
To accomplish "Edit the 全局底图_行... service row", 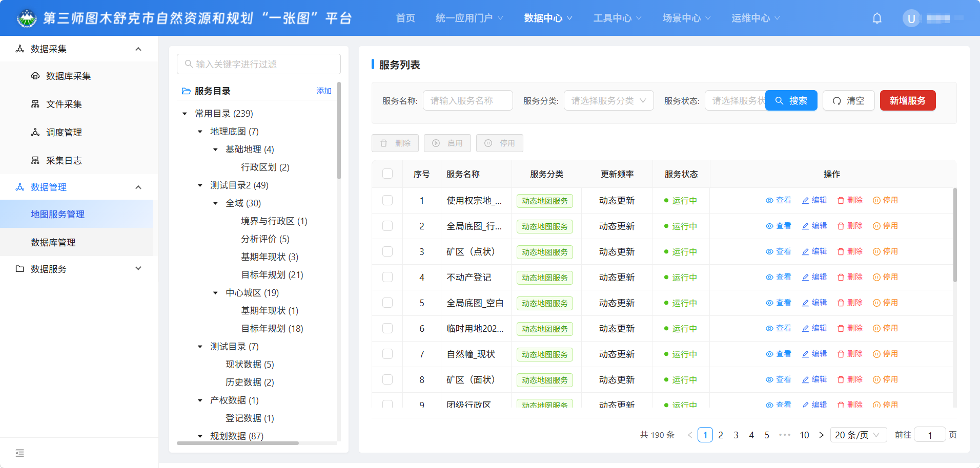I will click(x=814, y=226).
